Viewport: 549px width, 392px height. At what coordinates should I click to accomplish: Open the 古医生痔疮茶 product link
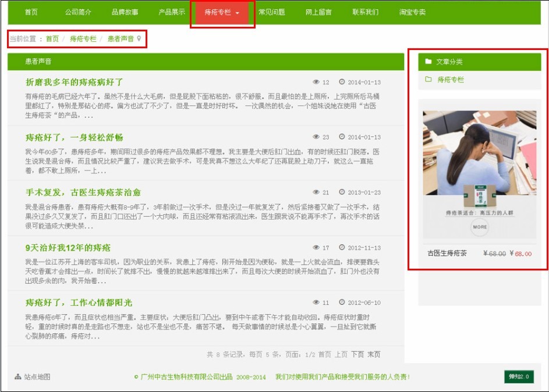point(447,253)
